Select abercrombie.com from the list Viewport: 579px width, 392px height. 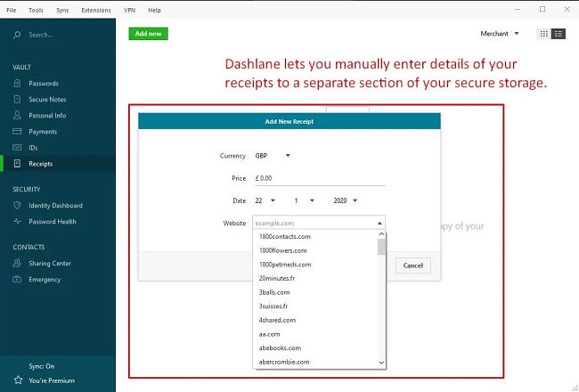315,362
